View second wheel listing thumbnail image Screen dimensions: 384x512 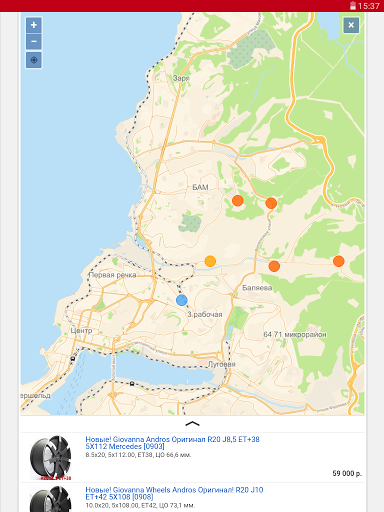point(51,499)
